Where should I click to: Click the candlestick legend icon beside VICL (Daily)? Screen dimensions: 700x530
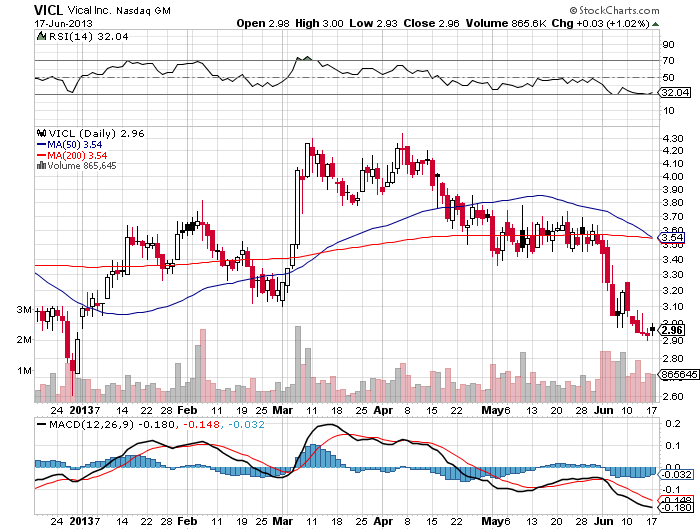click(42, 133)
